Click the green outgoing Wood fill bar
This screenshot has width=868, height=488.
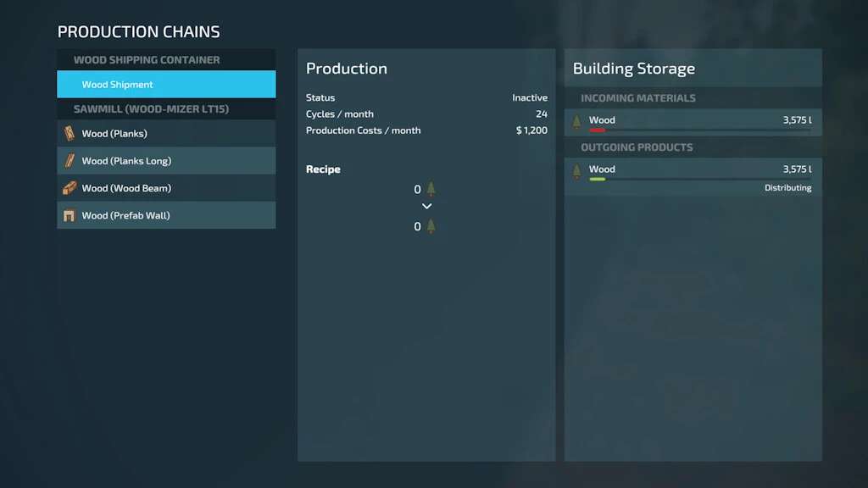point(597,180)
